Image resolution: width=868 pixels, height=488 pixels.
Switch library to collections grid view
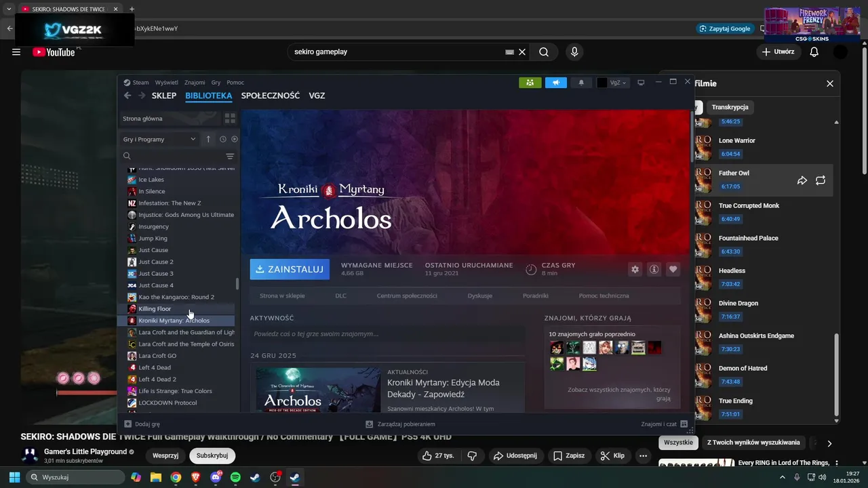pos(230,118)
